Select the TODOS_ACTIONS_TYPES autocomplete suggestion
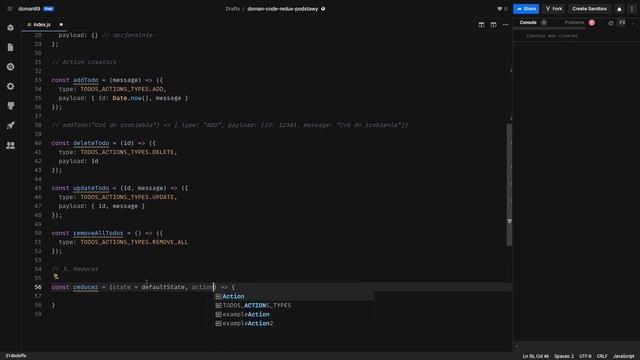 [x=294, y=305]
